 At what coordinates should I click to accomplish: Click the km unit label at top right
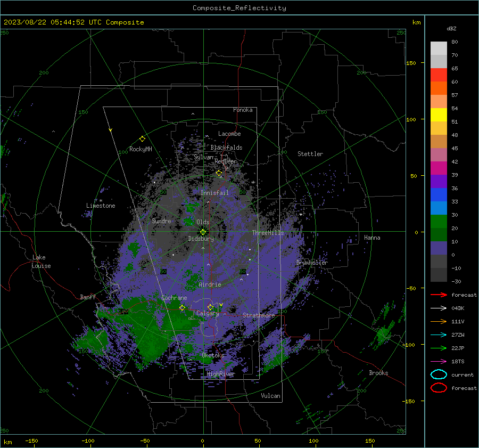[416, 22]
